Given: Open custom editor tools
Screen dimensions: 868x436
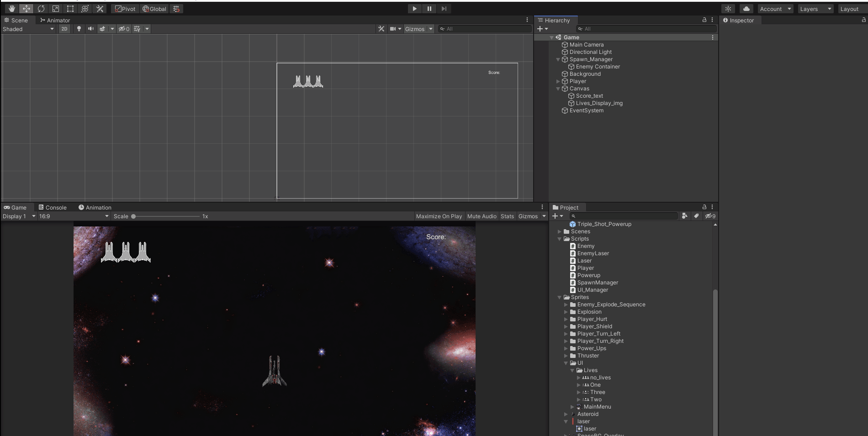Looking at the screenshot, I should [100, 9].
